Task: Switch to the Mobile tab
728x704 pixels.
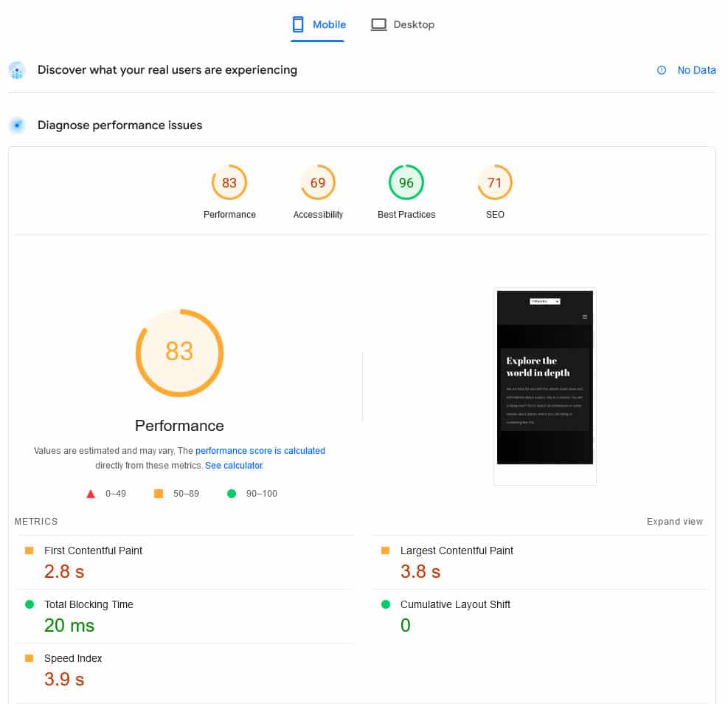Action: pos(319,24)
